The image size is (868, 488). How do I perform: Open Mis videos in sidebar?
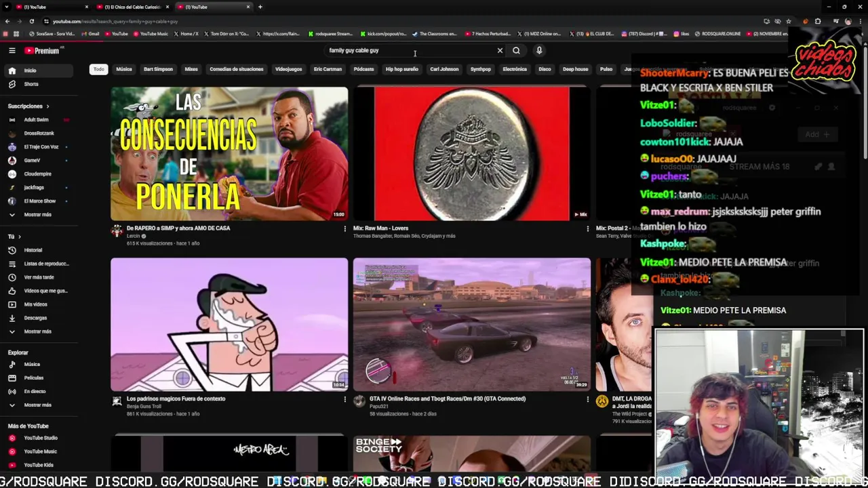[39, 304]
